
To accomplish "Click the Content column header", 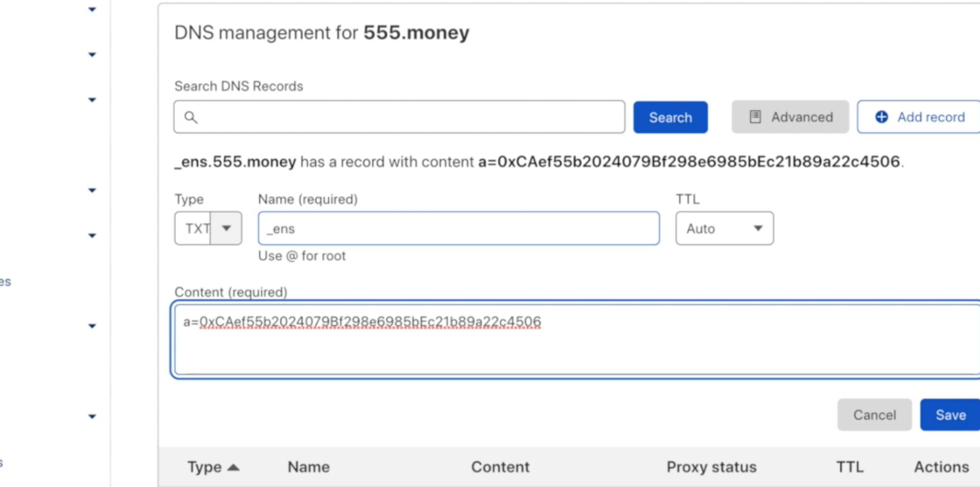I will [x=500, y=467].
